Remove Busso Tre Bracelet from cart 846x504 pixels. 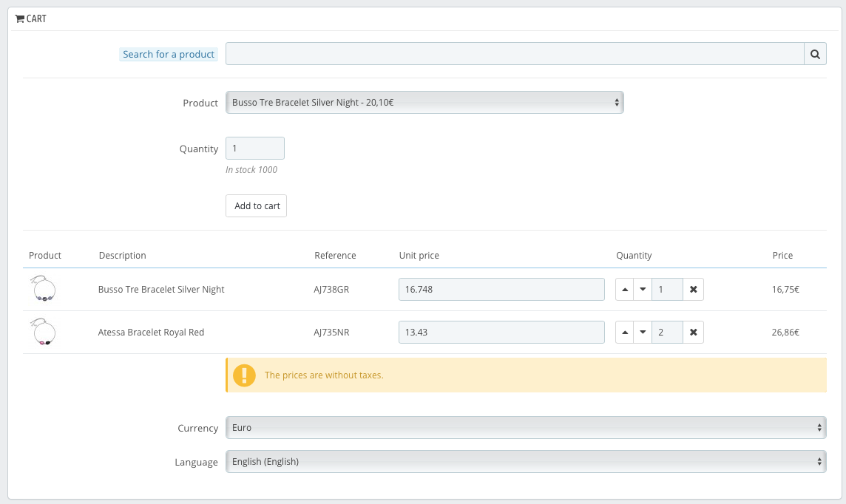click(x=693, y=290)
